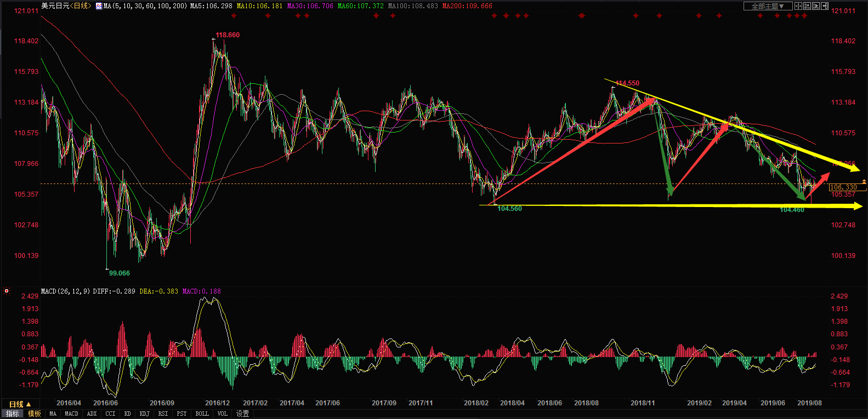Select the KDJ indicator tab

pos(144,414)
